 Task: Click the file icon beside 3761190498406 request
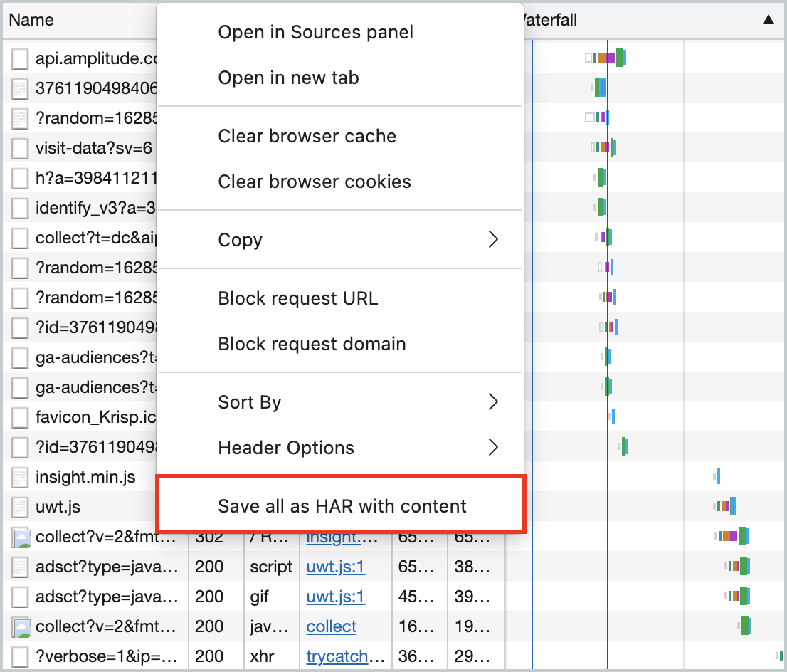[x=19, y=88]
